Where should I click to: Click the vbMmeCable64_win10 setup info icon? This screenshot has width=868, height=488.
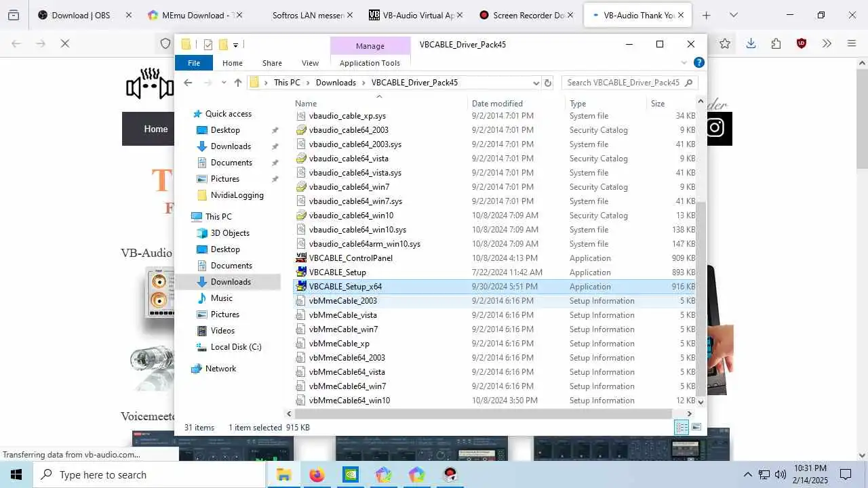(x=302, y=401)
